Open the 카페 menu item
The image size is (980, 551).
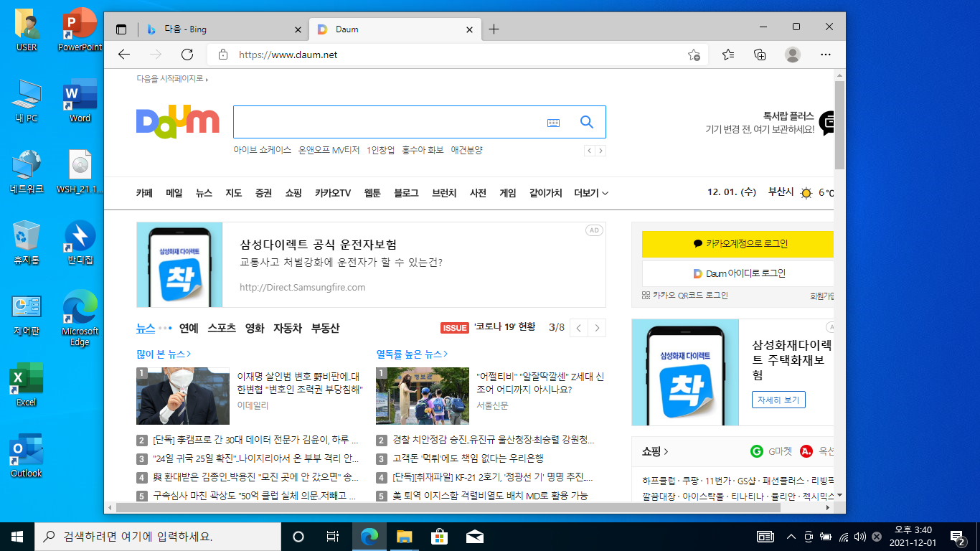point(145,193)
